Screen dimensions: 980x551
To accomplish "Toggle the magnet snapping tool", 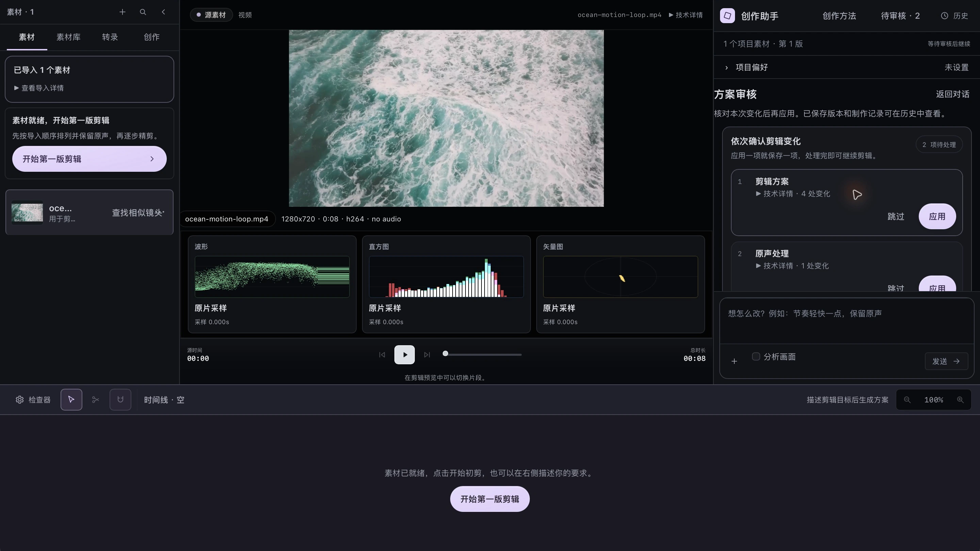I will pyautogui.click(x=120, y=400).
